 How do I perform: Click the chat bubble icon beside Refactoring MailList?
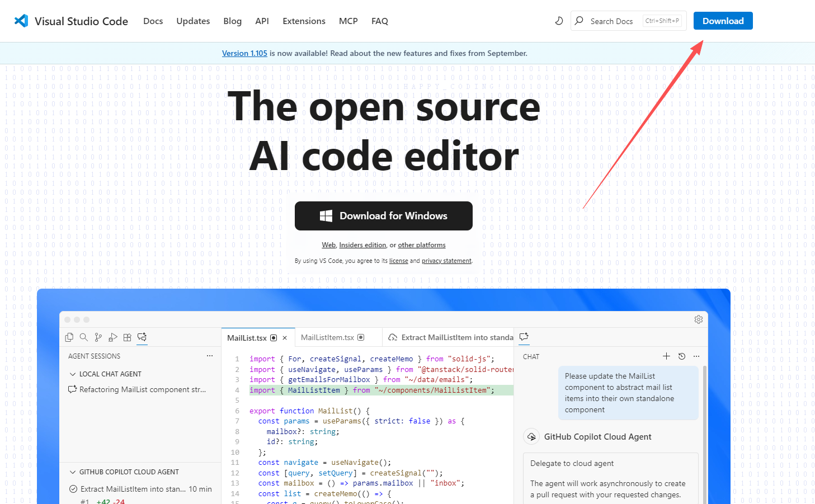tap(72, 389)
